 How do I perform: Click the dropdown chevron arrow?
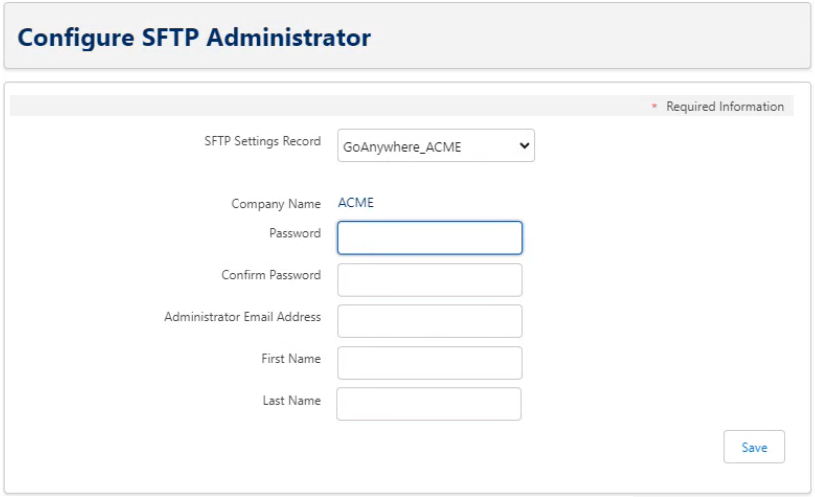[x=523, y=146]
